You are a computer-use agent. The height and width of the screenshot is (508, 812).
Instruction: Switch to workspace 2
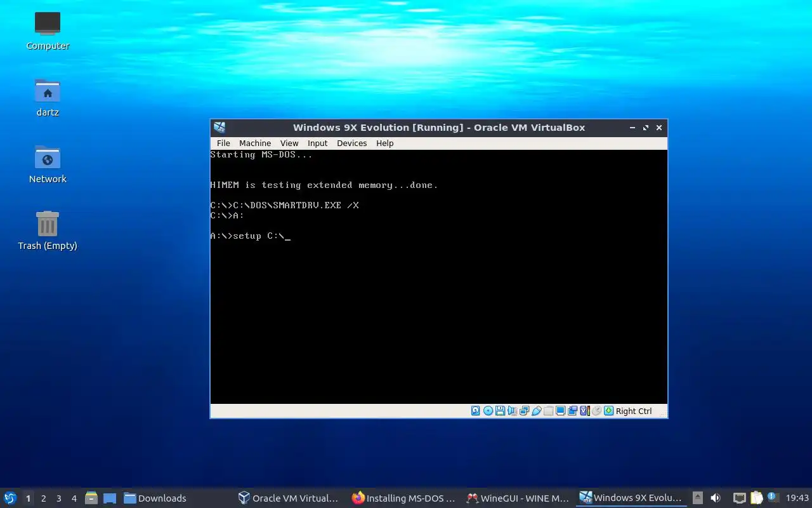click(x=43, y=498)
